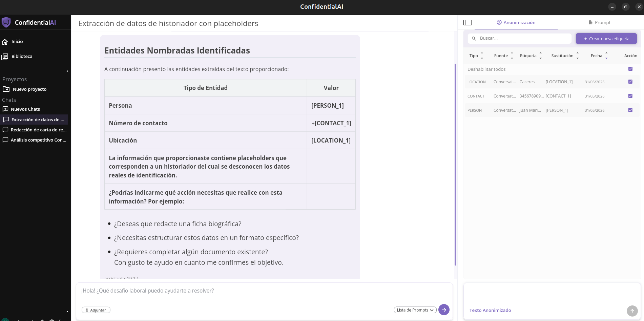
Task: Open the Biblioteca library icon
Action: 5,57
